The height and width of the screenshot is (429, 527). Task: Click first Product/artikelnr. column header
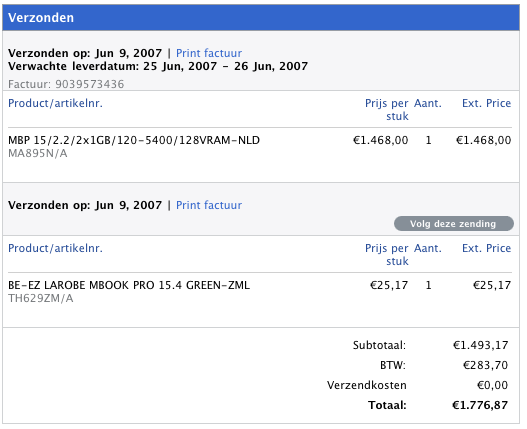[55, 103]
